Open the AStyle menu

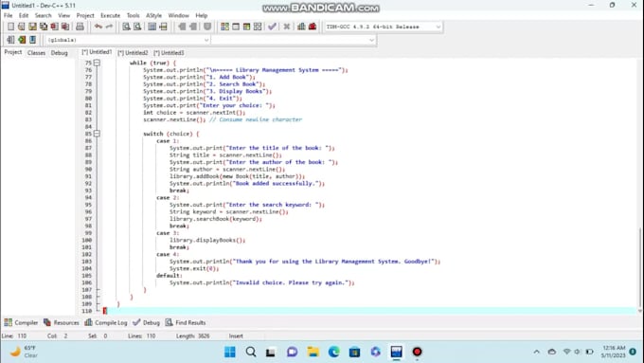pyautogui.click(x=154, y=15)
